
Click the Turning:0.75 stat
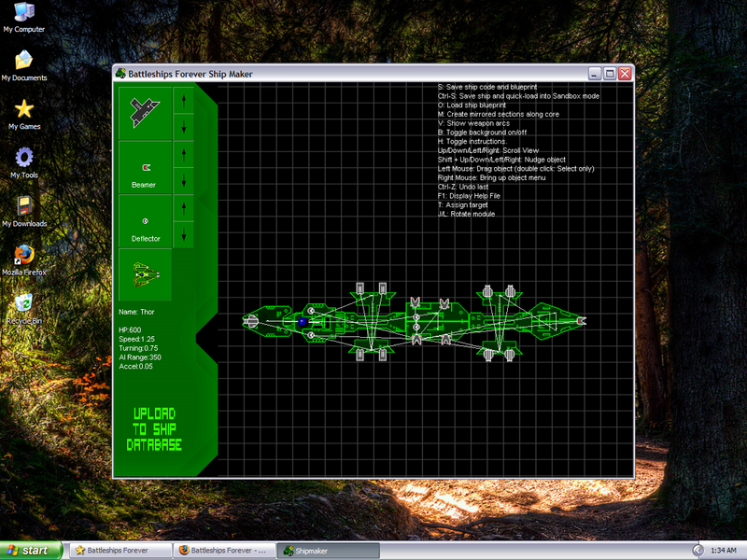click(138, 348)
